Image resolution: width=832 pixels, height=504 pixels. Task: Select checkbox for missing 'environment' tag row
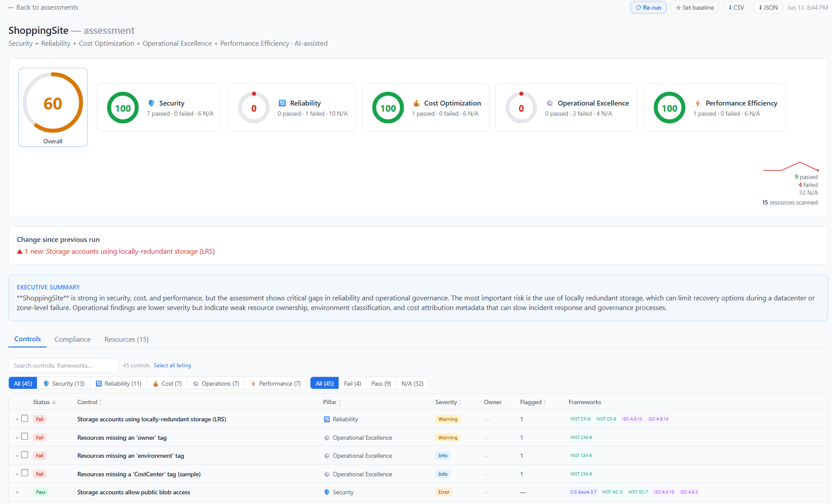[x=25, y=455]
